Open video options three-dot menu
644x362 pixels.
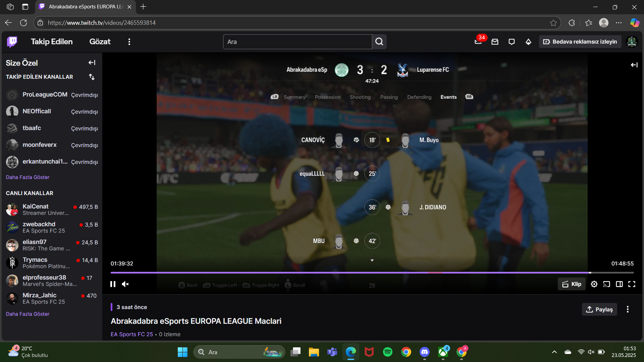pos(628,309)
